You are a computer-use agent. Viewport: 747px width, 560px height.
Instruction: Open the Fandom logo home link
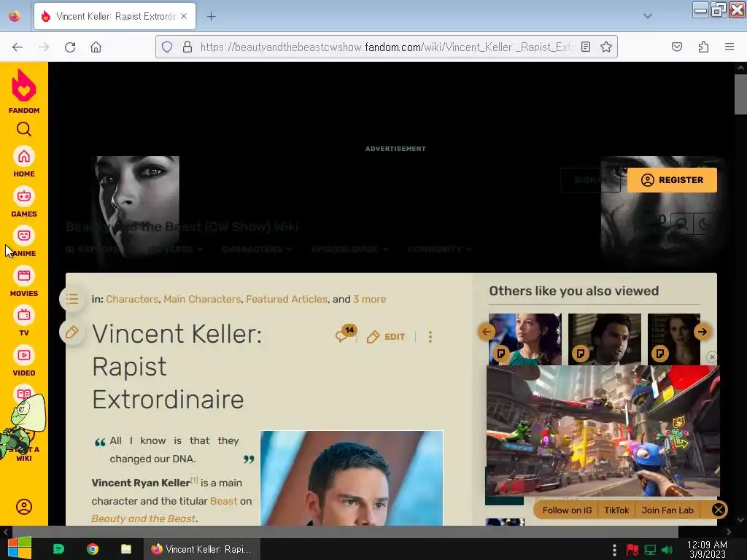coord(24,91)
